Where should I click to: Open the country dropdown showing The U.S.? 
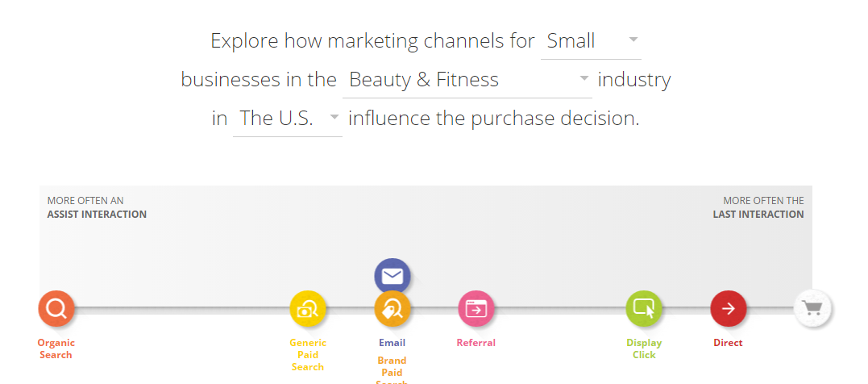pos(287,119)
